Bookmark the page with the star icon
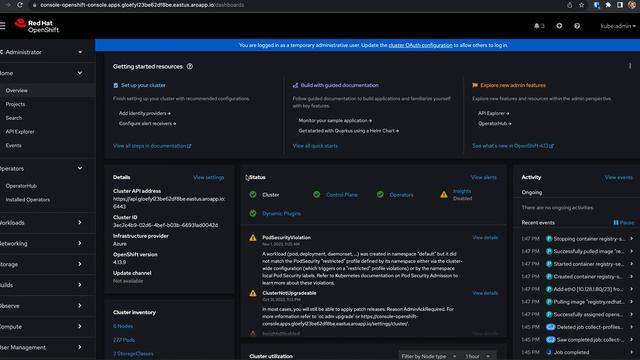The image size is (640, 360). point(581,5)
